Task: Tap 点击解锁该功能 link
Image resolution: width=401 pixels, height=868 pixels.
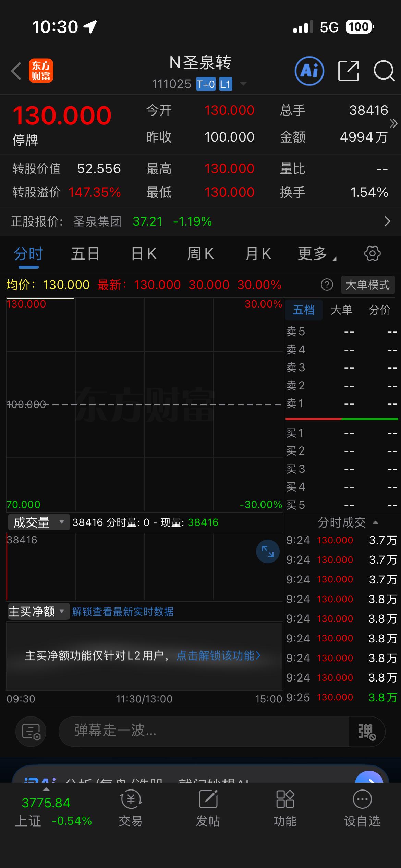Action: pos(218,656)
